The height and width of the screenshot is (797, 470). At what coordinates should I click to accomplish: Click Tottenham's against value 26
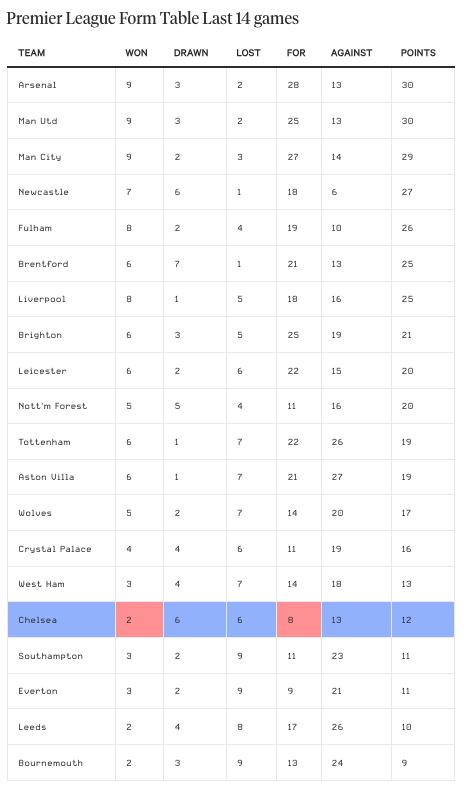[337, 442]
